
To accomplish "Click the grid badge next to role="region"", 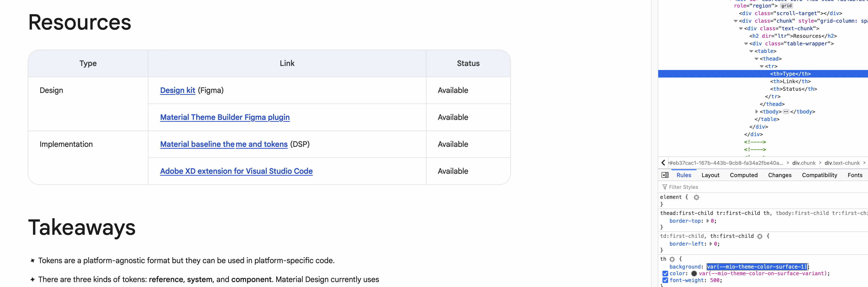I will (x=786, y=6).
